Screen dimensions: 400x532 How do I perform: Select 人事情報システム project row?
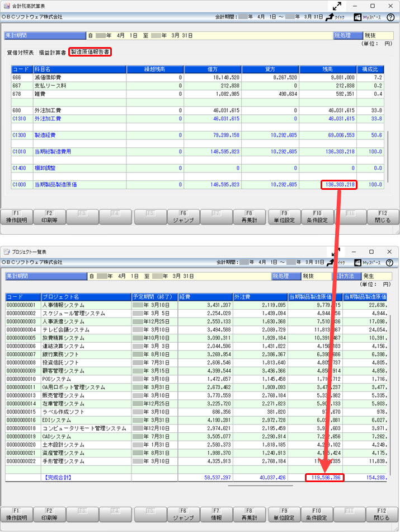click(196, 305)
